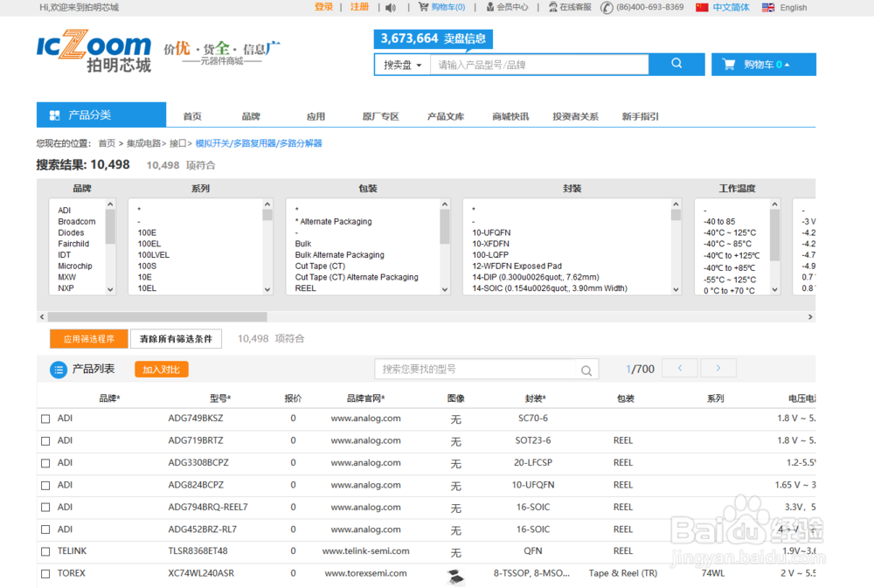Click the 注册 register link

click(359, 7)
